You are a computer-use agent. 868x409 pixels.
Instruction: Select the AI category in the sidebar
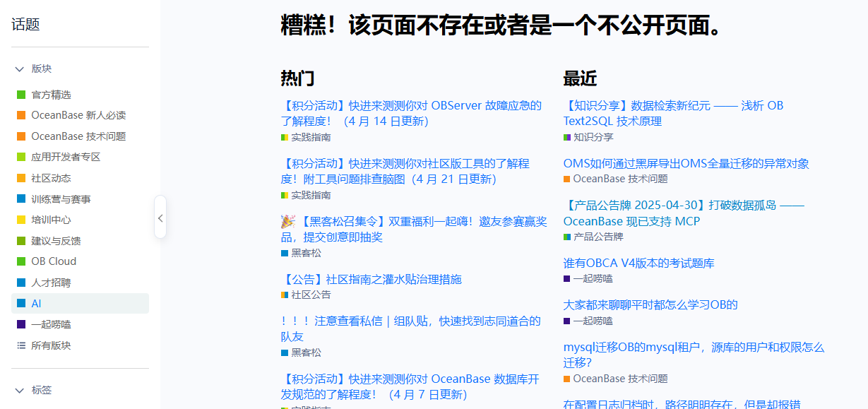click(x=80, y=303)
